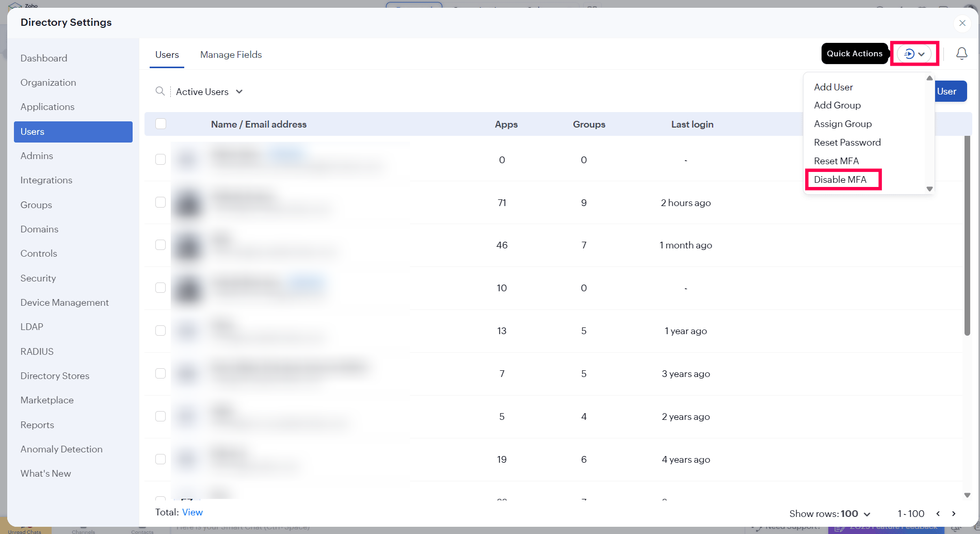The image size is (980, 534).
Task: Choose Disable MFA from quick actions
Action: tap(840, 180)
